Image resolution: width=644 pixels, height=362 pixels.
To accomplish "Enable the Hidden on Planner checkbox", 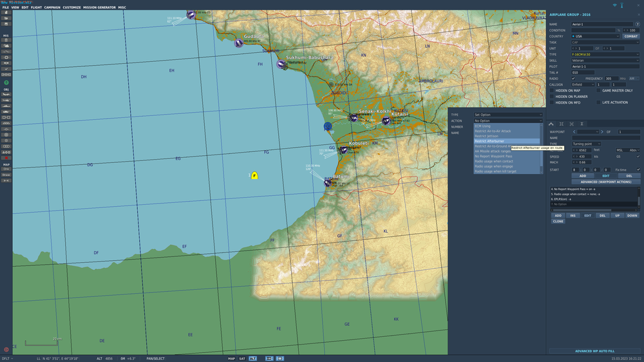I will tap(552, 97).
